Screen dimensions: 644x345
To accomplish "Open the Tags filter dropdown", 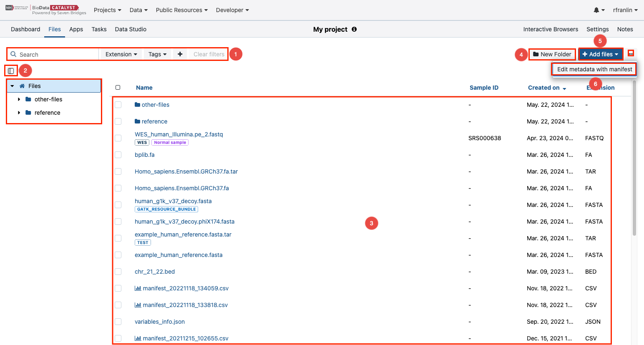I will [x=157, y=54].
